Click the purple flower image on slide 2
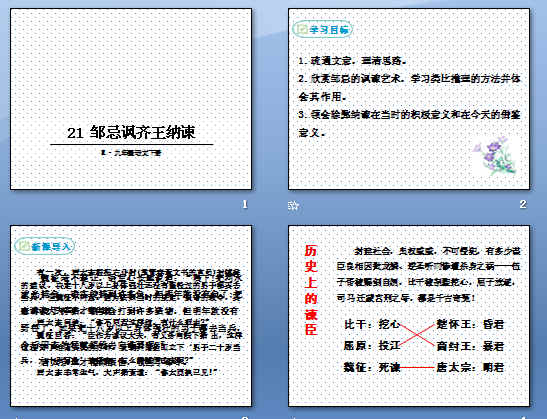 coord(495,156)
